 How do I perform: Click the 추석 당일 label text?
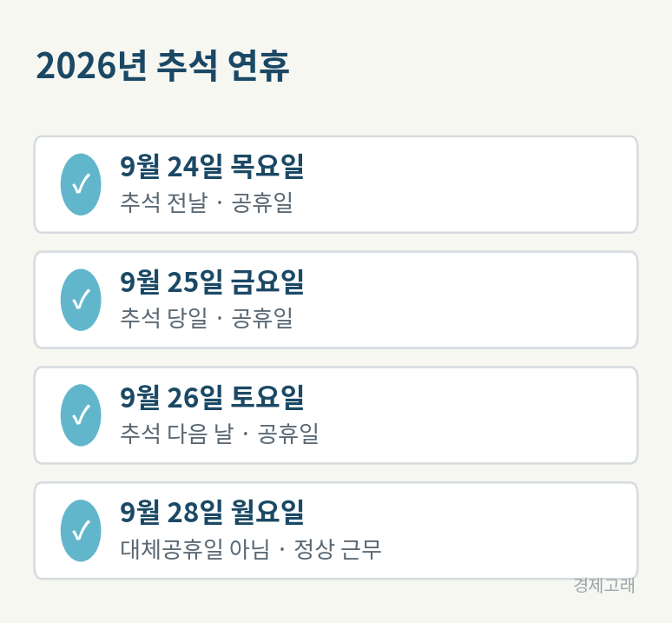tap(164, 318)
